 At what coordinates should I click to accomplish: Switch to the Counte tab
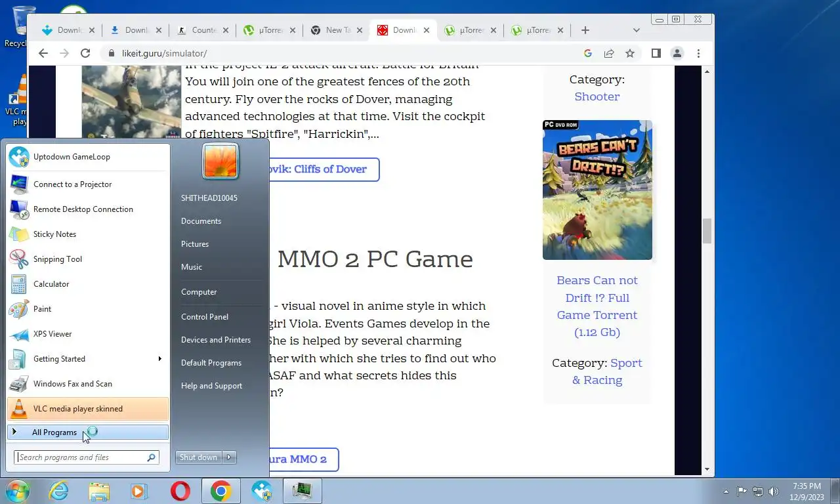[x=203, y=30]
